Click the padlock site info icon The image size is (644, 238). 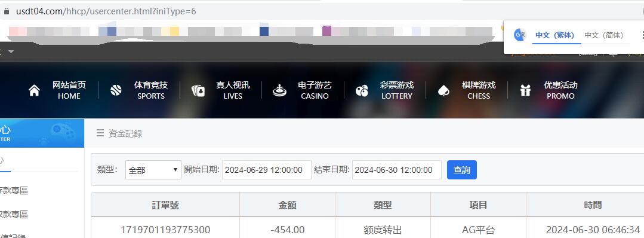[6, 11]
